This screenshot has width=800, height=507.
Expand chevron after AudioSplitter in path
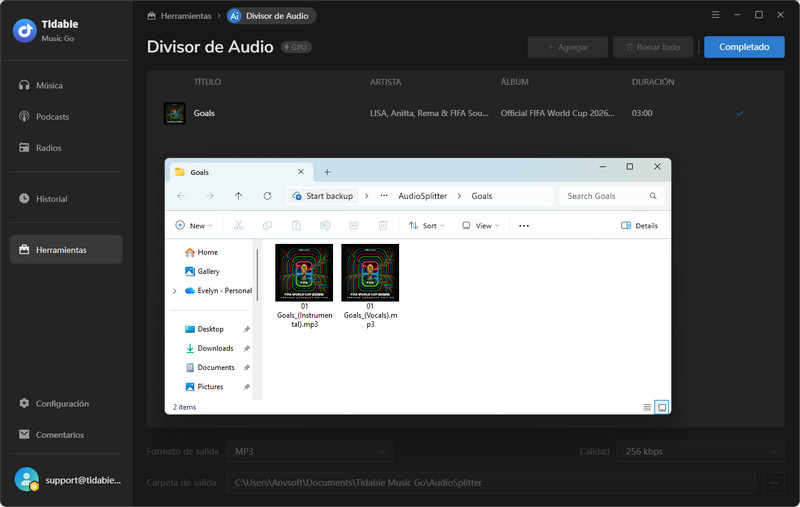click(459, 196)
